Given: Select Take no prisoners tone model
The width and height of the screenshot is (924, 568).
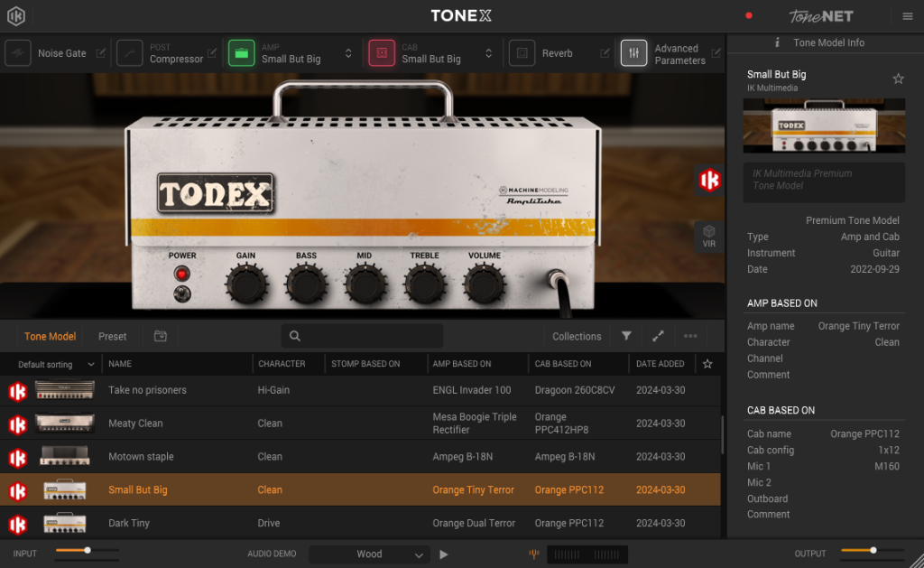Looking at the screenshot, I should [360, 390].
